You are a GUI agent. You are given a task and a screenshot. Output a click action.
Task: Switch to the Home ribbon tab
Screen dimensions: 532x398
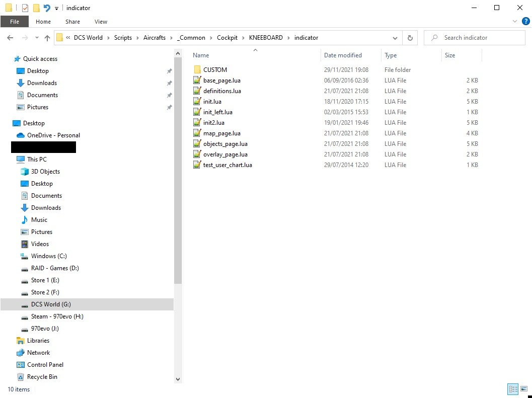click(x=43, y=21)
